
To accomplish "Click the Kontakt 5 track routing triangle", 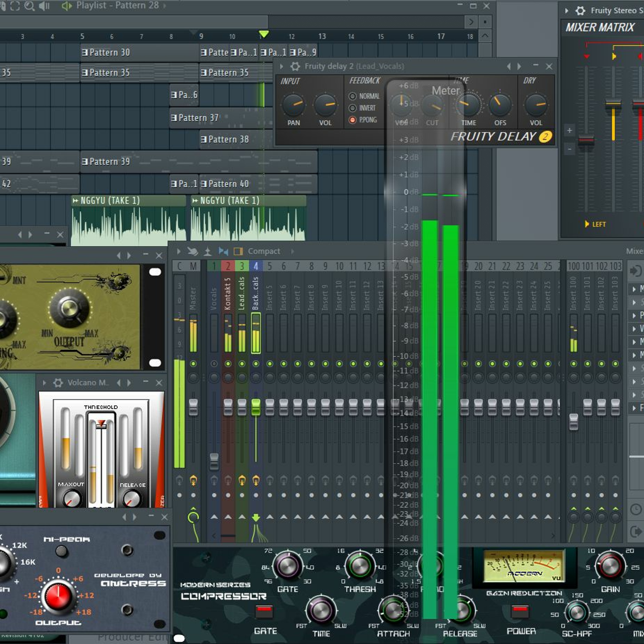I will point(228,517).
